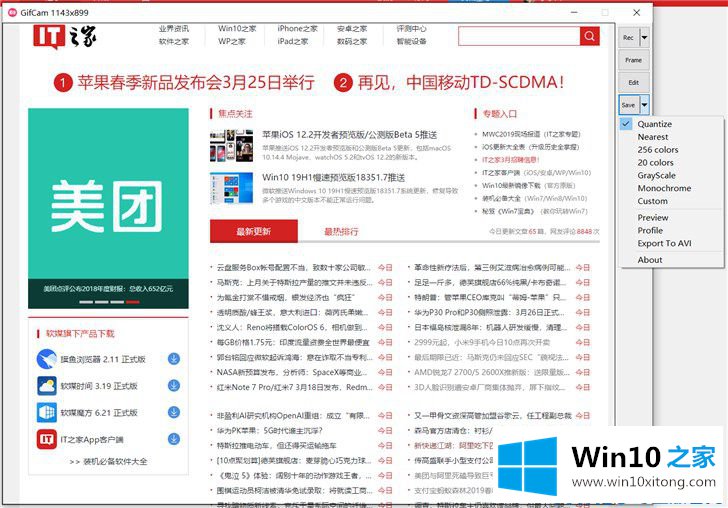
Task: Open news 特斯拉推电动车,但还得买运输拖车
Action: [x=276, y=445]
